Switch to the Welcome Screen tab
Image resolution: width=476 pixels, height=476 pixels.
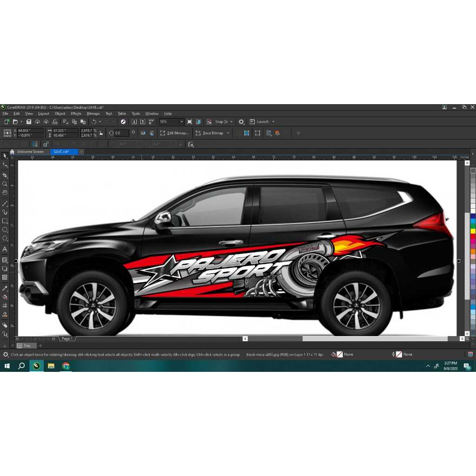(x=31, y=152)
